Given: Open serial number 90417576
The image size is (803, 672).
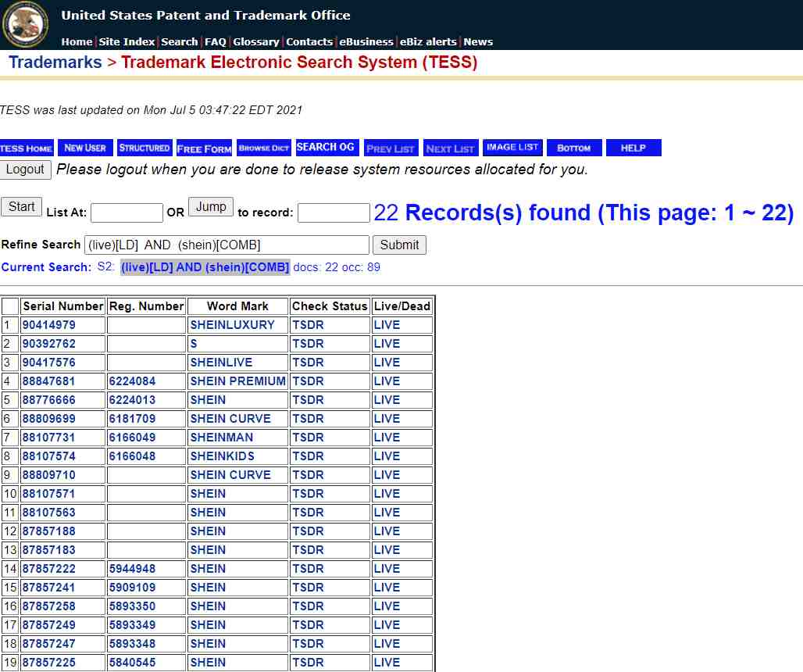Looking at the screenshot, I should (48, 363).
